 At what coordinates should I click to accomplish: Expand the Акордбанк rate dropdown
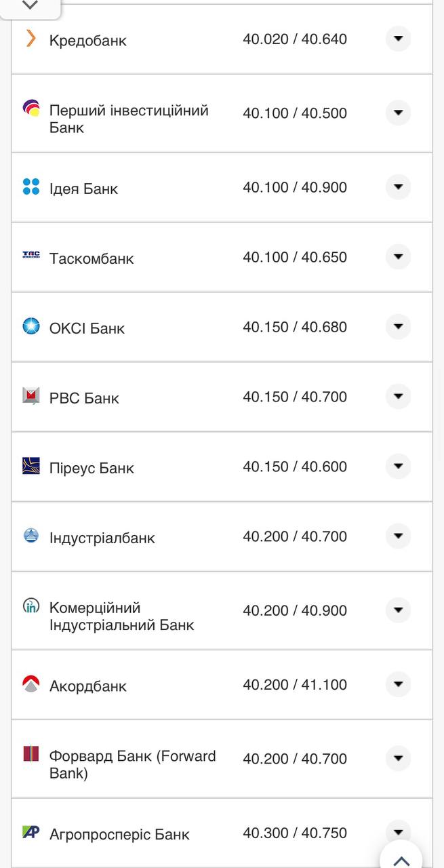pos(398,684)
